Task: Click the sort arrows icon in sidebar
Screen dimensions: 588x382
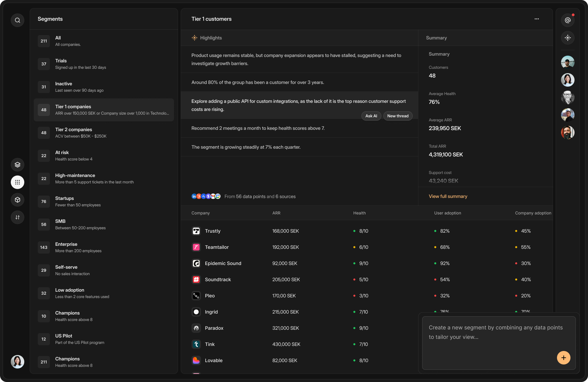Action: point(18,217)
